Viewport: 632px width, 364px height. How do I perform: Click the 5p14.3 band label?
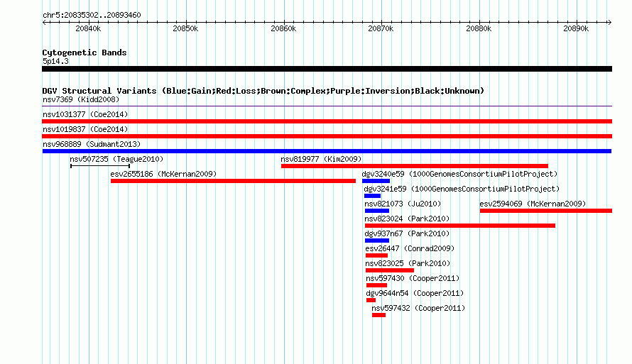tap(55, 61)
